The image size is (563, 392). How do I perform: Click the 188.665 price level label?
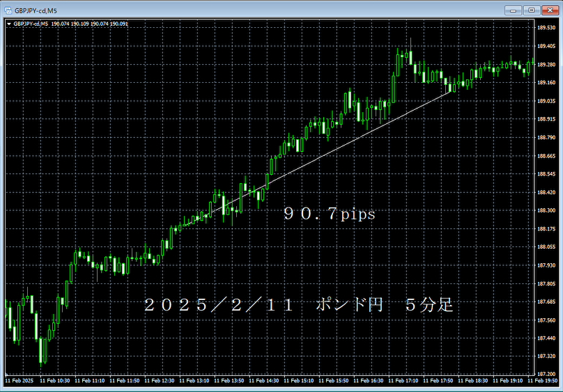546,156
